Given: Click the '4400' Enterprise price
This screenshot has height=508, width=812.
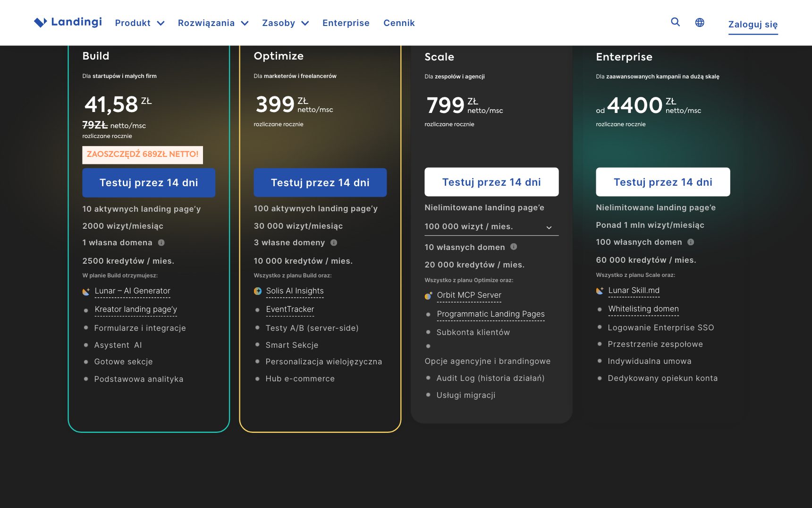Looking at the screenshot, I should 635,105.
